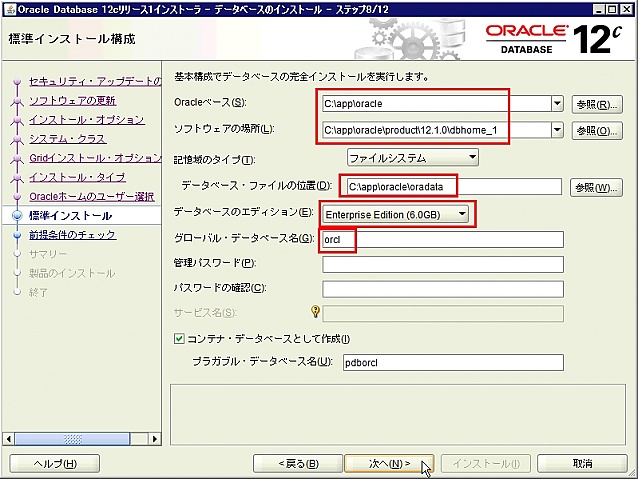
Task: Go to the インストール・タイプ step
Action: point(77,177)
